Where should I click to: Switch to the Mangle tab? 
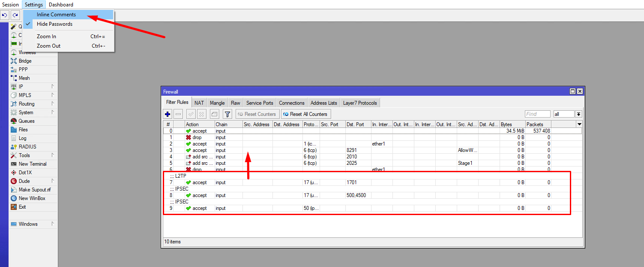217,103
